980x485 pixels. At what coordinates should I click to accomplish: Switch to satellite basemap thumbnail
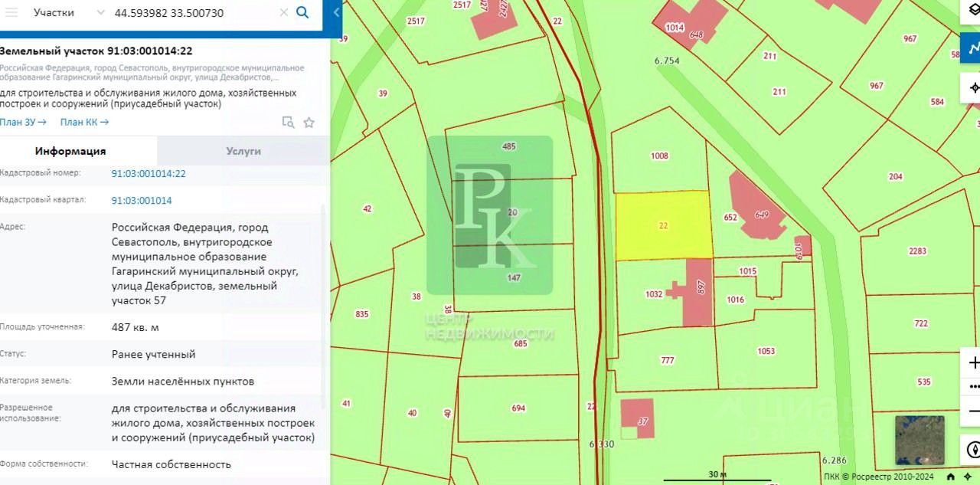920,440
